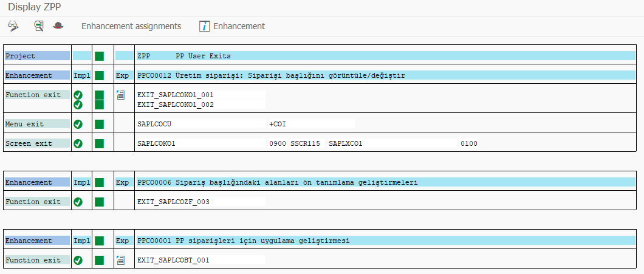
Task: Click the second toolbar icon with green check
Action: (39, 26)
